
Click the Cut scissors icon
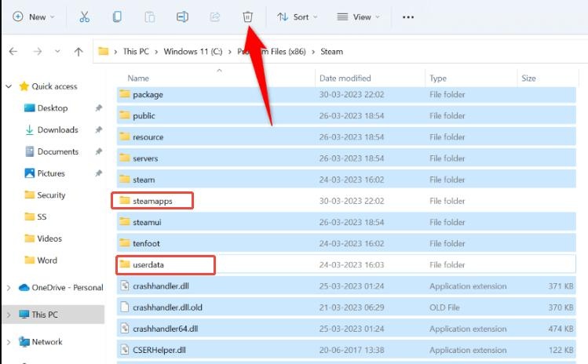pyautogui.click(x=84, y=17)
